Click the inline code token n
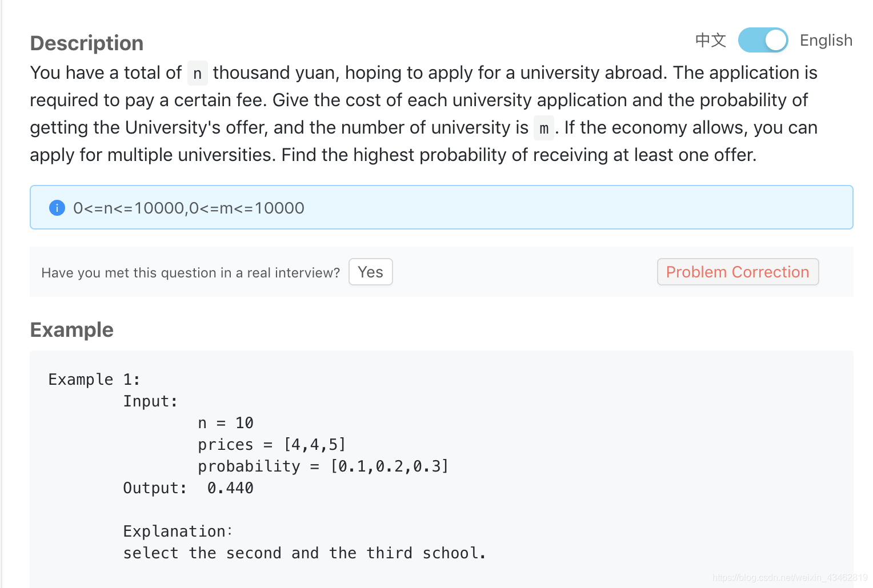Image resolution: width=873 pixels, height=588 pixels. [198, 73]
